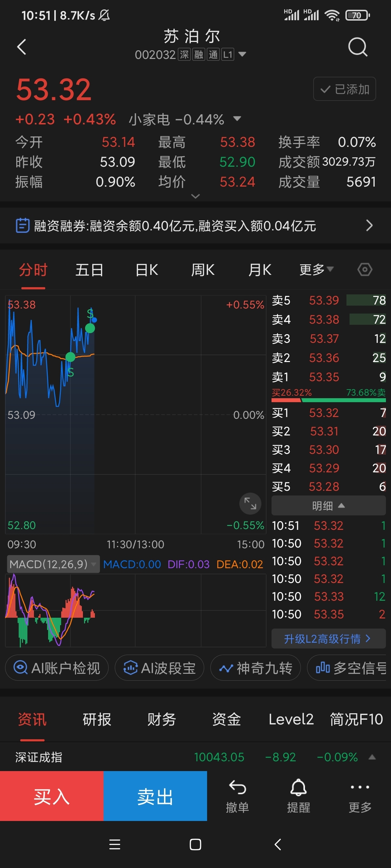Switch to the 五日 chart tab

89,270
